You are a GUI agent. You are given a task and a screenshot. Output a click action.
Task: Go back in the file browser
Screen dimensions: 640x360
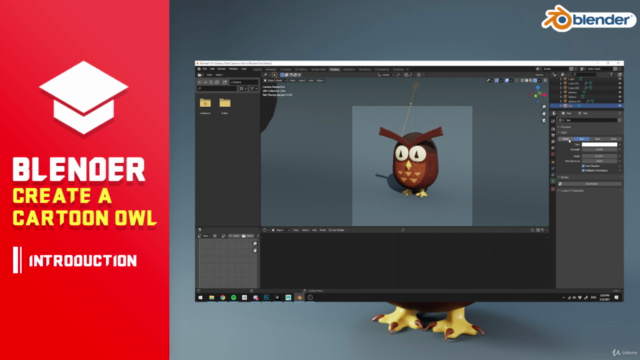(x=200, y=82)
